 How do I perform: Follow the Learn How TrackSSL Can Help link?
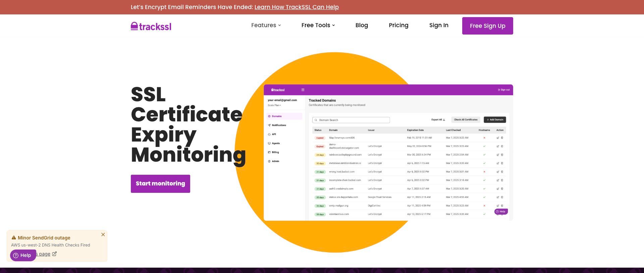pos(297,7)
